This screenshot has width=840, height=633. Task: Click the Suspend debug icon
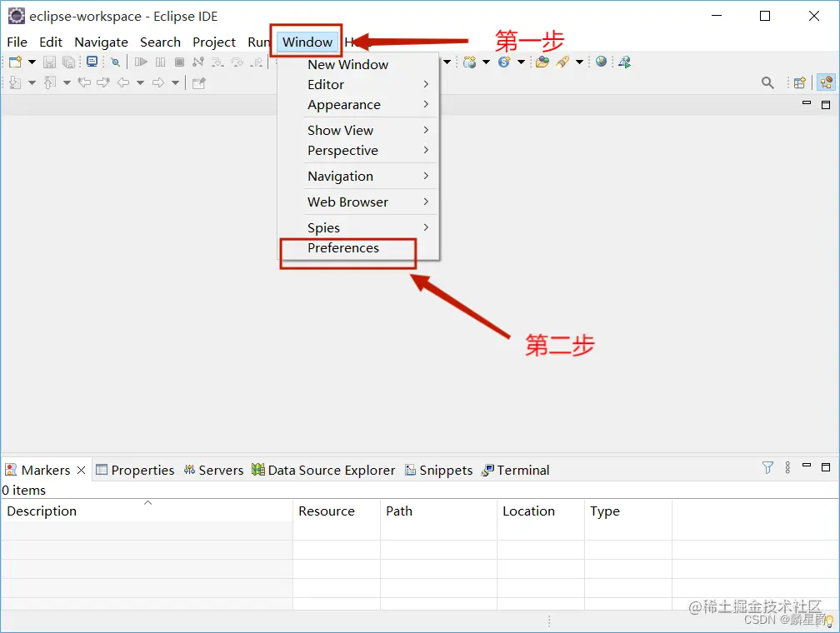(x=160, y=62)
